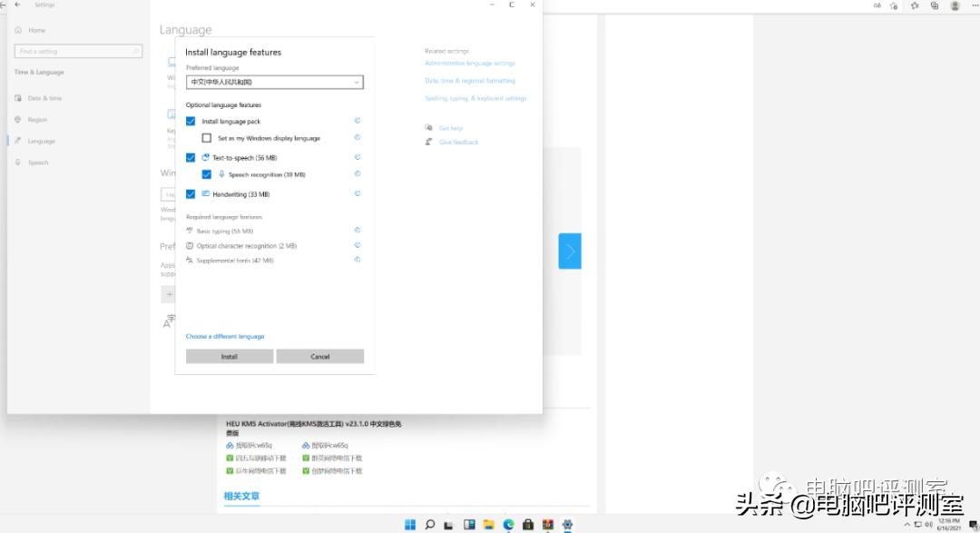Click the Home icon in Settings sidebar
980x533 pixels.
18,30
